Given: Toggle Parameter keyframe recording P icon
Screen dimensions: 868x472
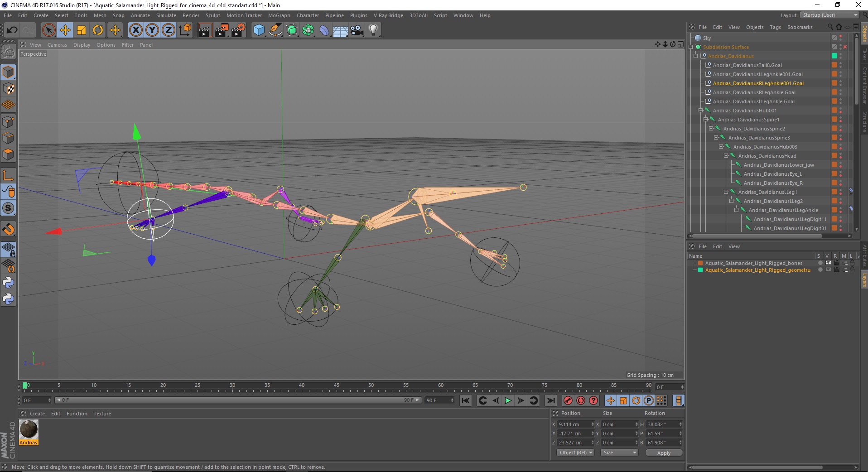Looking at the screenshot, I should 649,400.
